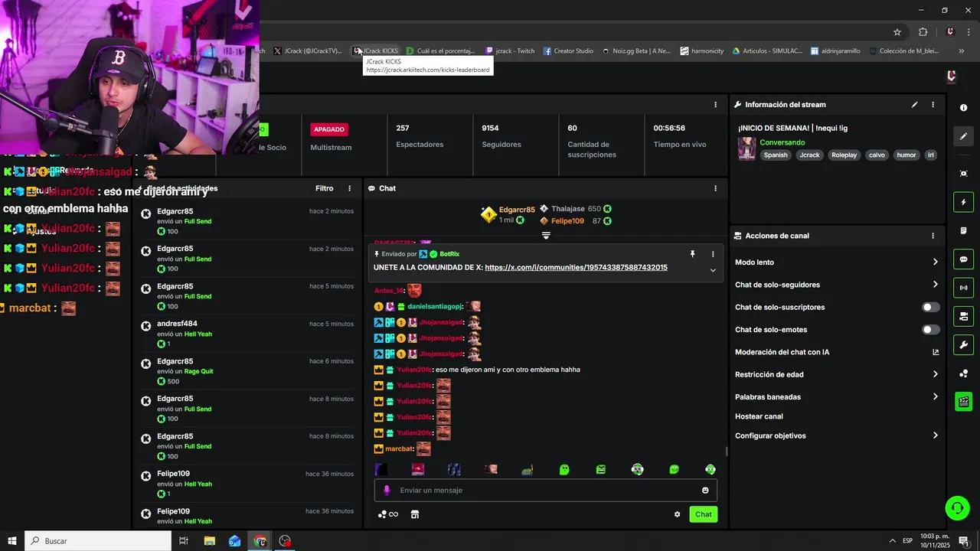Viewport: 980px width, 551px height.
Task: Click the Buscar taskbar search box
Action: click(98, 541)
